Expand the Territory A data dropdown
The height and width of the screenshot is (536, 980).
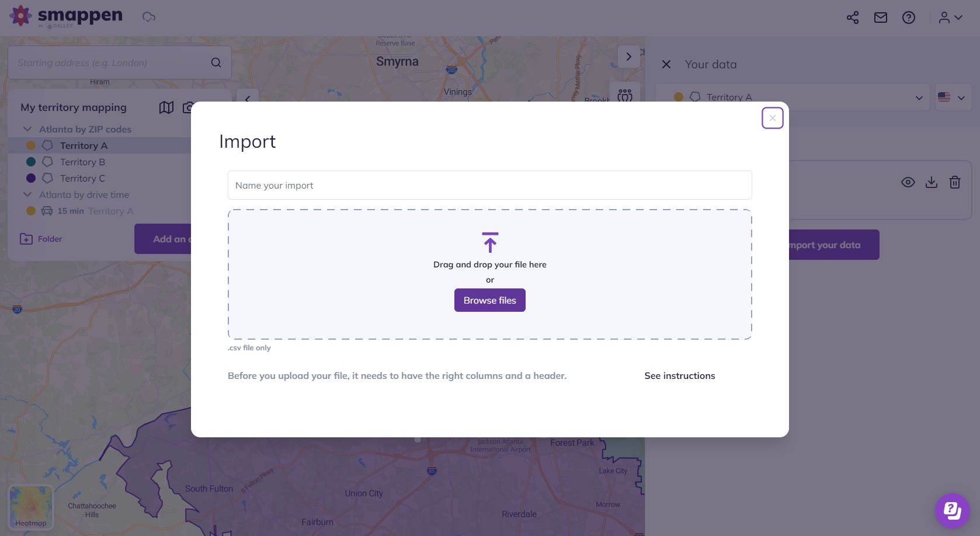pyautogui.click(x=919, y=97)
